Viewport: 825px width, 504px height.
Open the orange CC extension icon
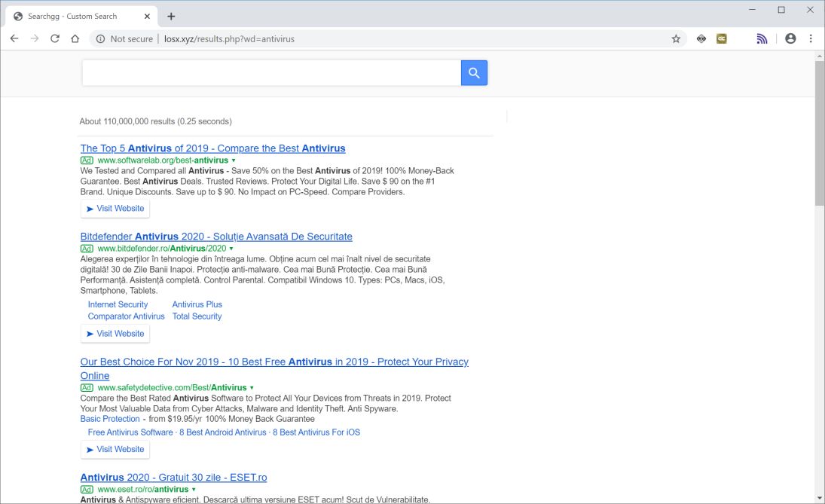point(721,38)
